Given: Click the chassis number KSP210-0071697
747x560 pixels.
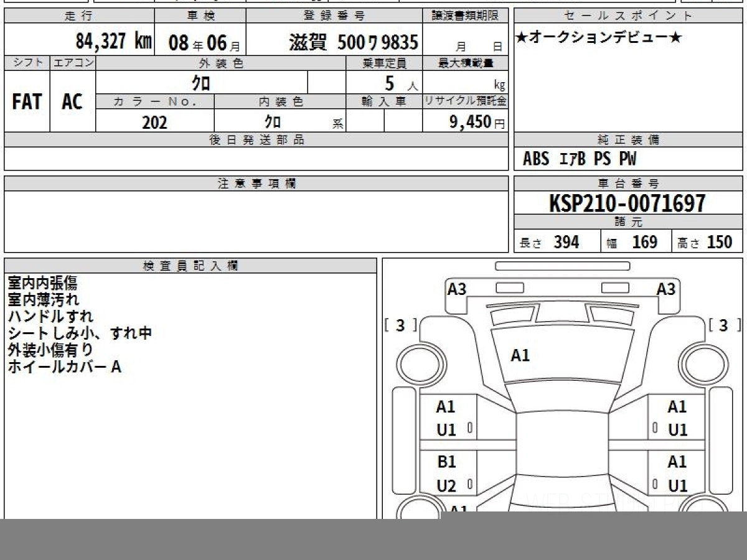Looking at the screenshot, I should point(627,203).
